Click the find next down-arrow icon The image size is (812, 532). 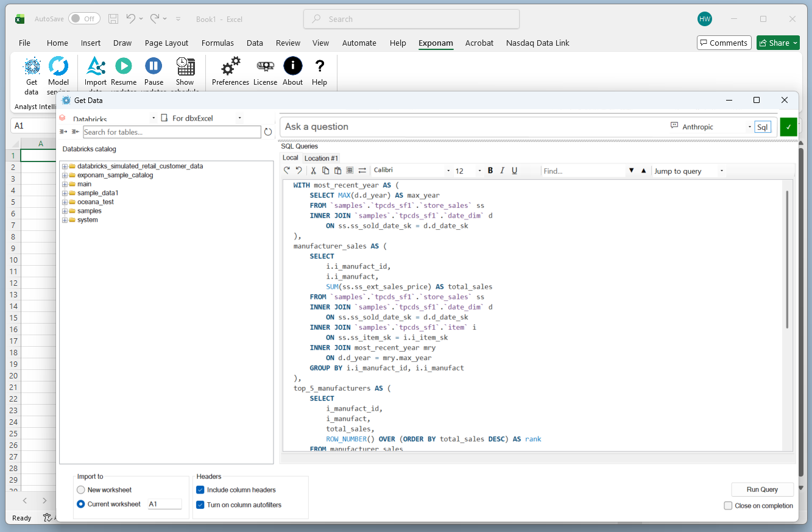(x=632, y=171)
